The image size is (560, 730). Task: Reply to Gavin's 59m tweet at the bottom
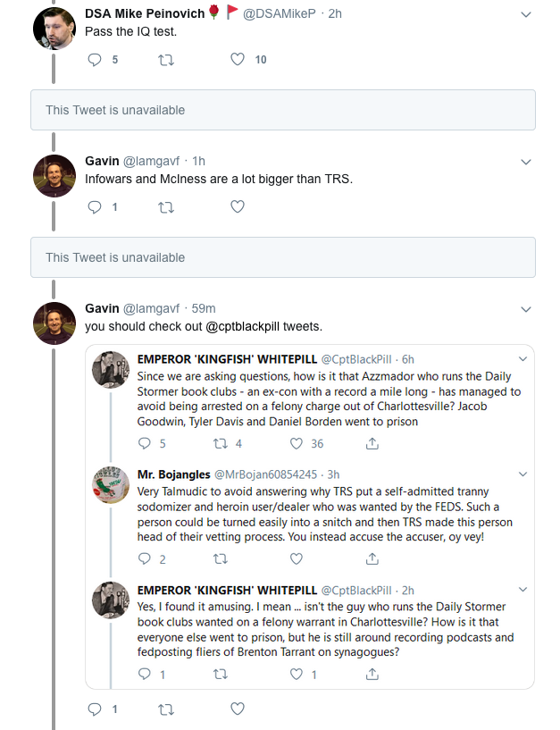[x=96, y=709]
